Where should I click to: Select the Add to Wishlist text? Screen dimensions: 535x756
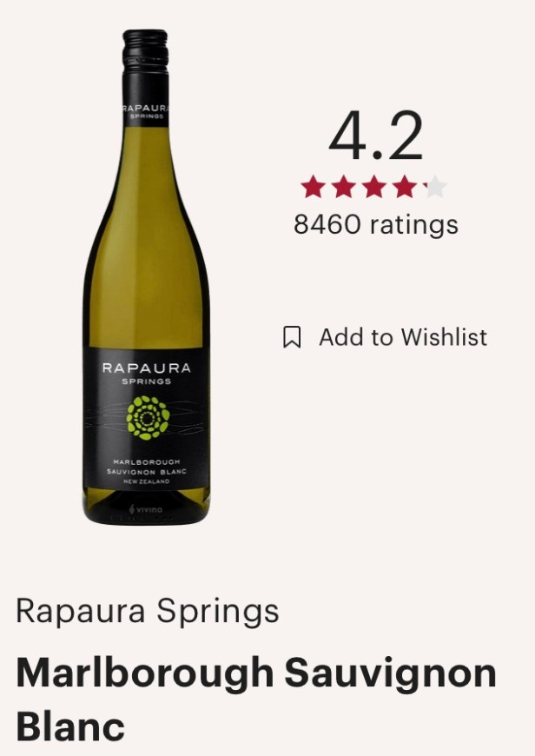(403, 337)
